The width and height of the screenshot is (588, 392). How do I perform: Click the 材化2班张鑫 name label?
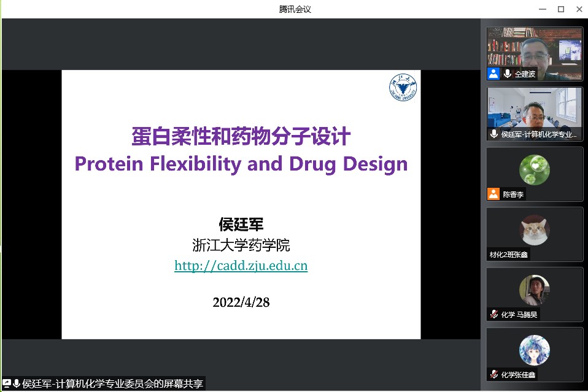tap(508, 255)
